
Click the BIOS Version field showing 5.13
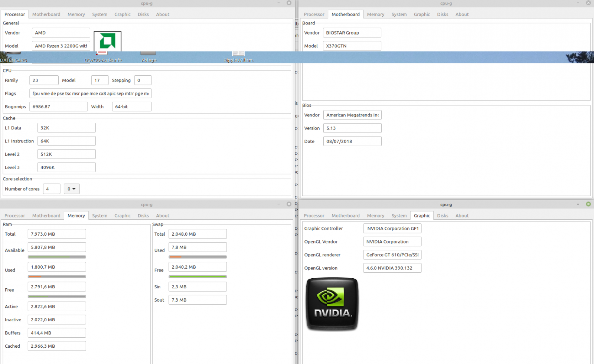(352, 128)
